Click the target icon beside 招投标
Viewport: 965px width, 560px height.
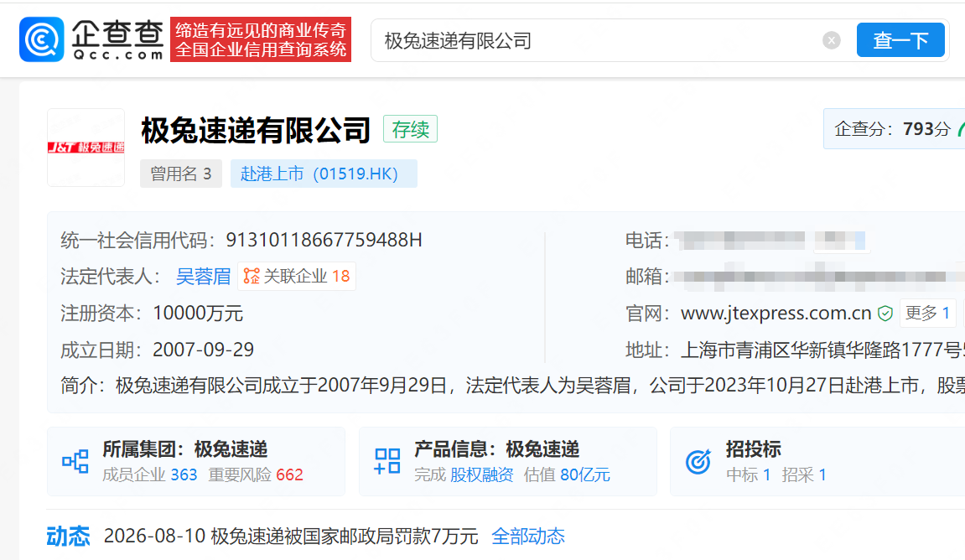point(698,462)
